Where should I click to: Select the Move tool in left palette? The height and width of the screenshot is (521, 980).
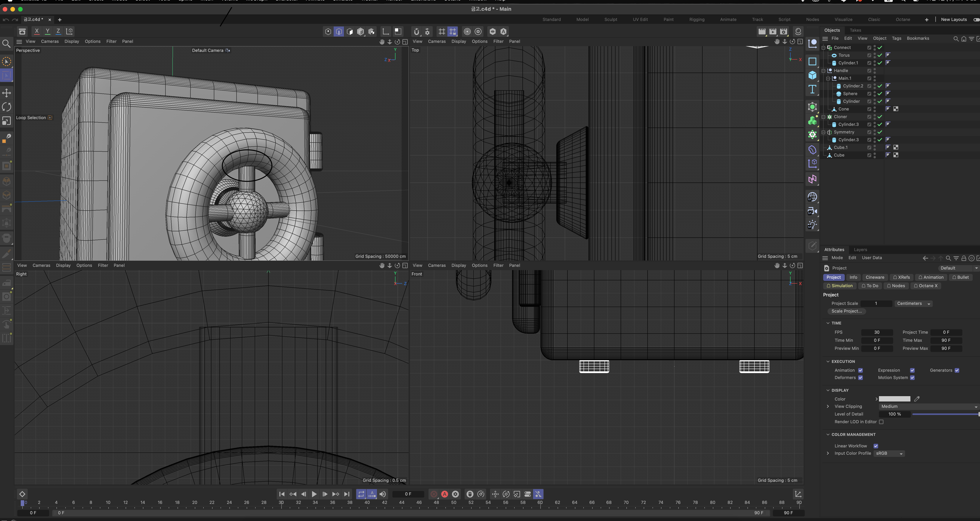(x=7, y=93)
